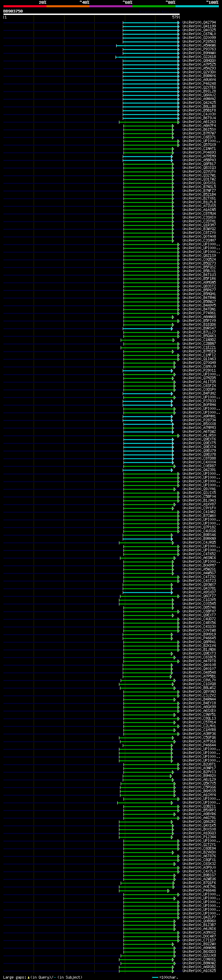This screenshot has height=980, width=222.
Task: Select hit UniRef100_B6I5S0
Action: tap(199, 130)
